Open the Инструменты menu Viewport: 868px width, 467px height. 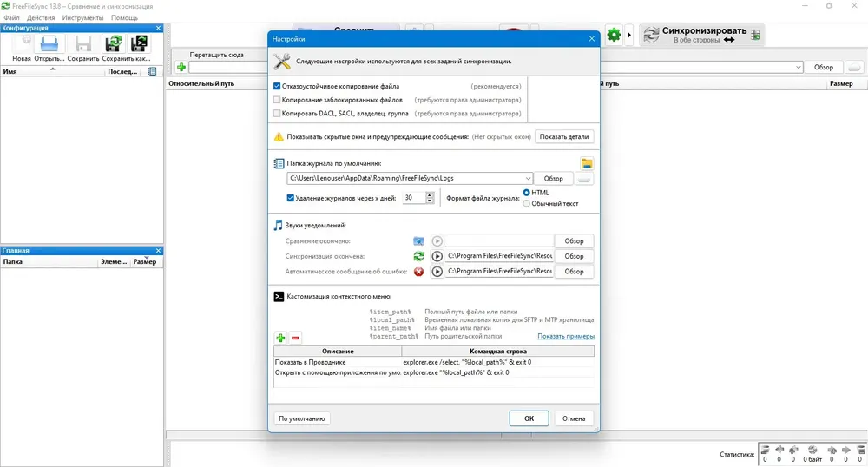pos(82,17)
